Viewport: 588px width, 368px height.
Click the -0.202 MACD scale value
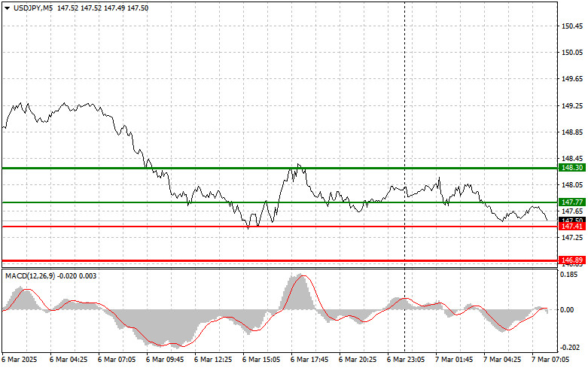[x=570, y=348]
